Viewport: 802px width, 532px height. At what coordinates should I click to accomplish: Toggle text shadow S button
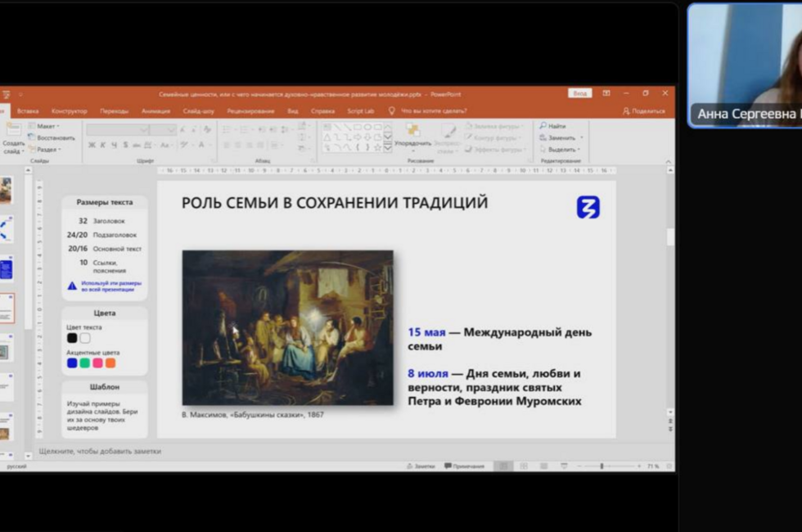125,146
